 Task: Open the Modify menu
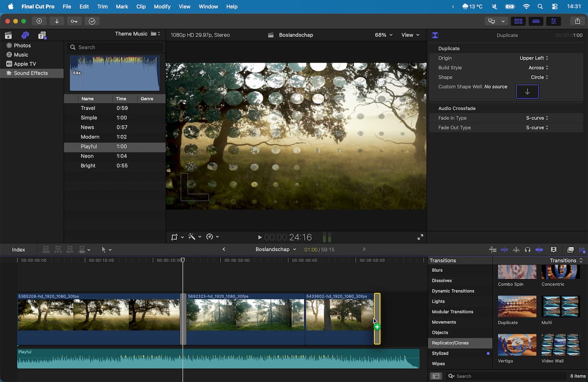pyautogui.click(x=162, y=6)
